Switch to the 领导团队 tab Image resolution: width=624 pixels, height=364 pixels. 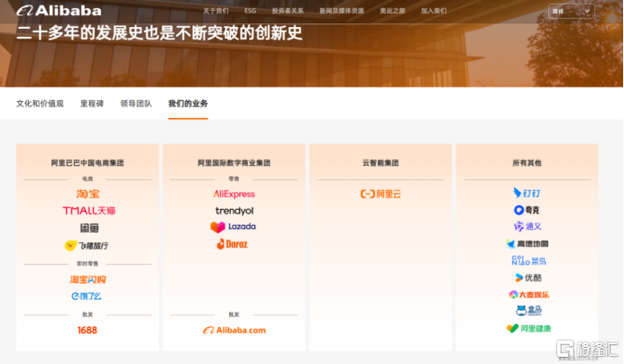[136, 104]
